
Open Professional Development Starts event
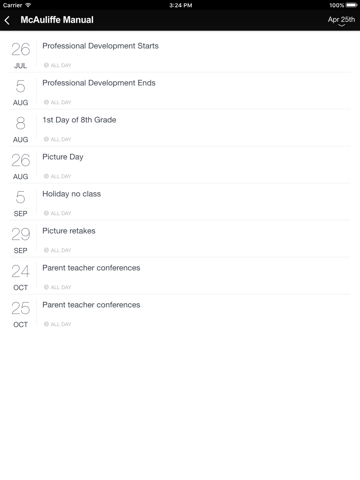pyautogui.click(x=180, y=54)
